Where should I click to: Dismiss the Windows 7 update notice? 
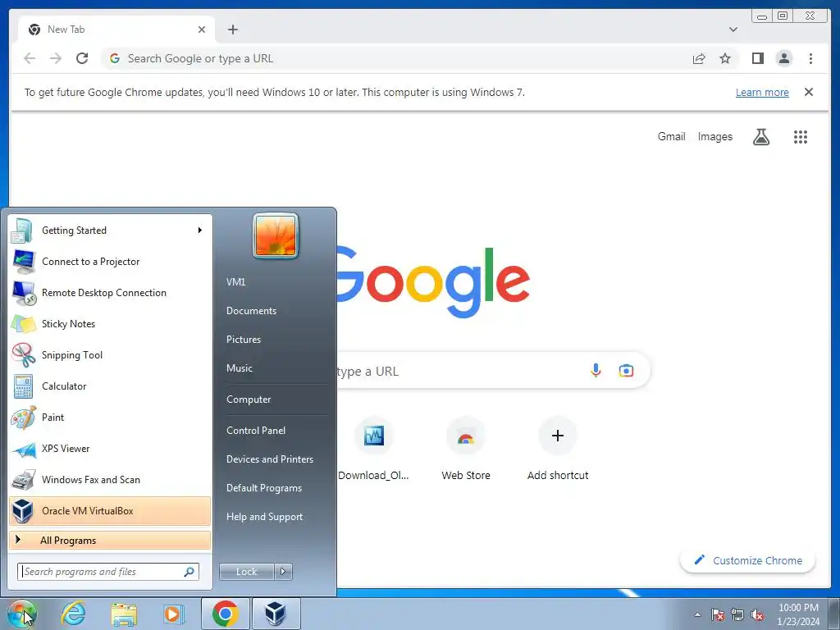tap(809, 92)
